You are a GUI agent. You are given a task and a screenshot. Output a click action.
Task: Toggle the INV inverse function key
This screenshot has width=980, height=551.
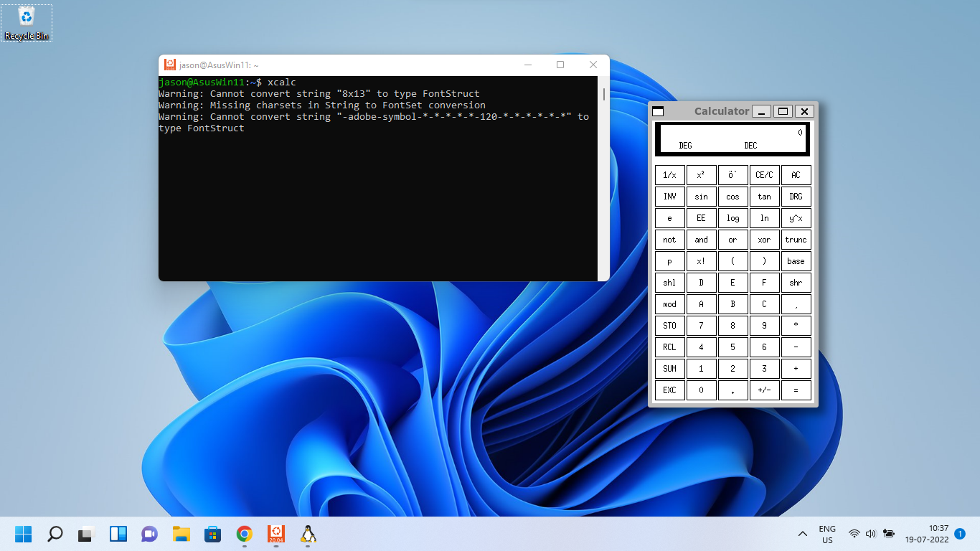(669, 197)
